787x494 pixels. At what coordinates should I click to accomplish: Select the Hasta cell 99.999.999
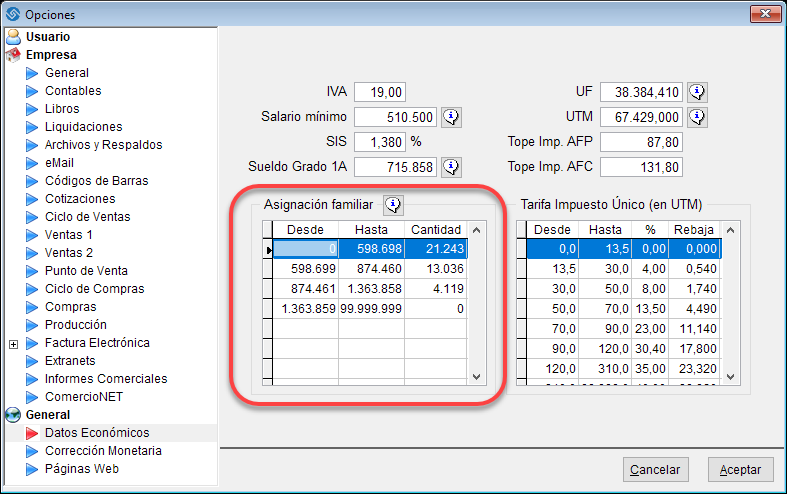click(x=371, y=309)
